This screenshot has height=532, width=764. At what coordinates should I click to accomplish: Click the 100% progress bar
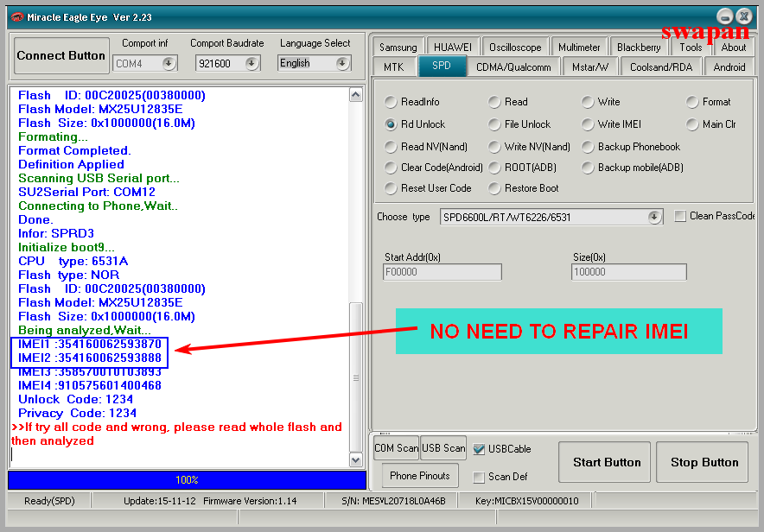(x=187, y=480)
